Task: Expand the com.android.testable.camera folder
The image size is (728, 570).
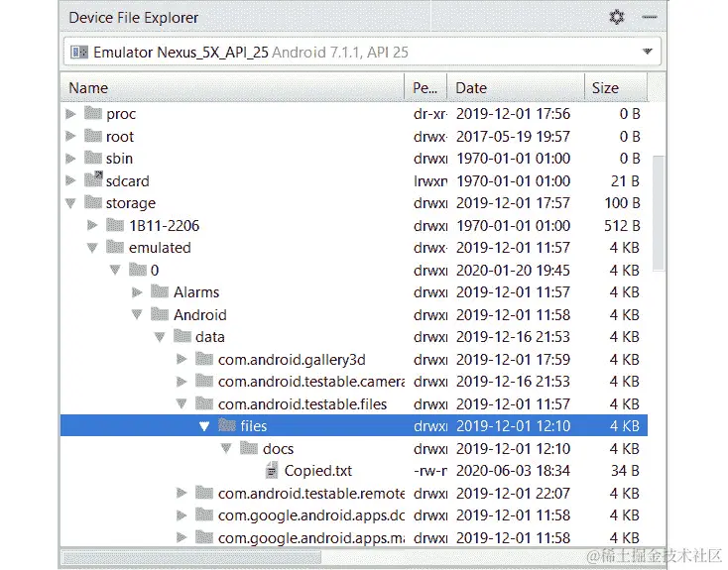Action: [182, 381]
